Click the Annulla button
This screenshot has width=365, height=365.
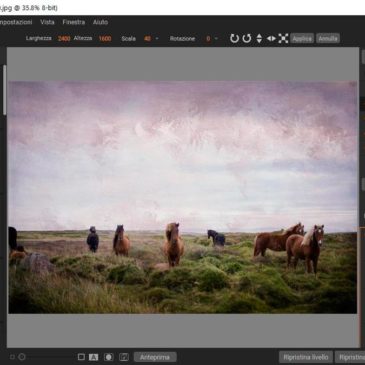click(x=328, y=39)
